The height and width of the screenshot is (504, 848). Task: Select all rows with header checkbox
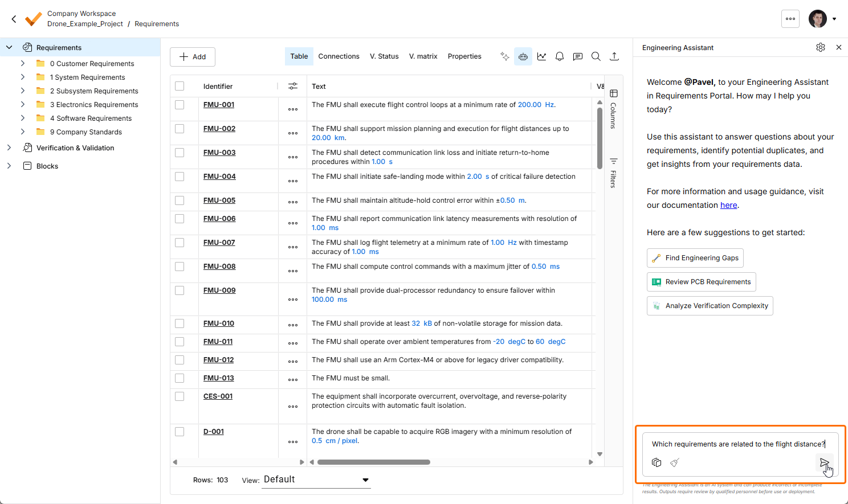pos(180,86)
